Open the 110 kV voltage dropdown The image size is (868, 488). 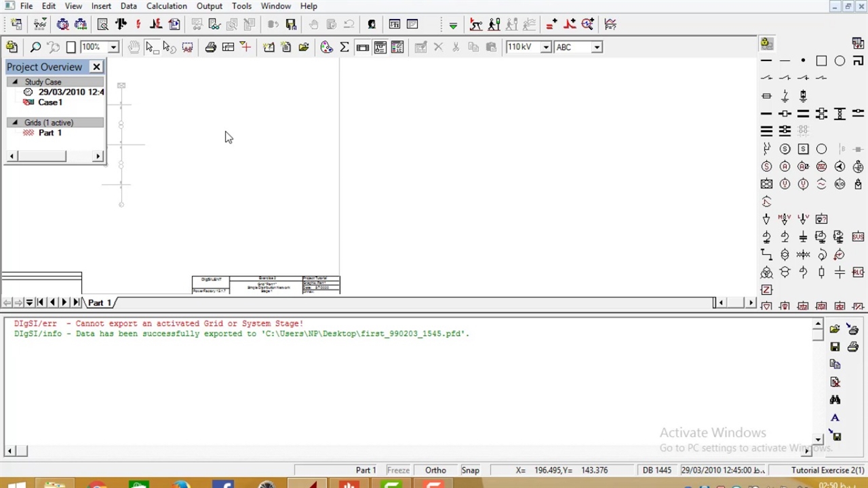pos(545,47)
